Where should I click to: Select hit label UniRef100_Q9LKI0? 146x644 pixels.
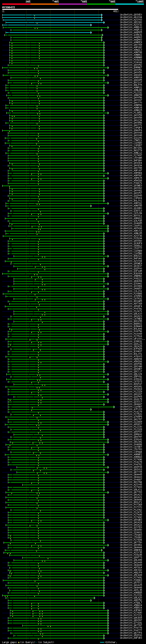131,314
